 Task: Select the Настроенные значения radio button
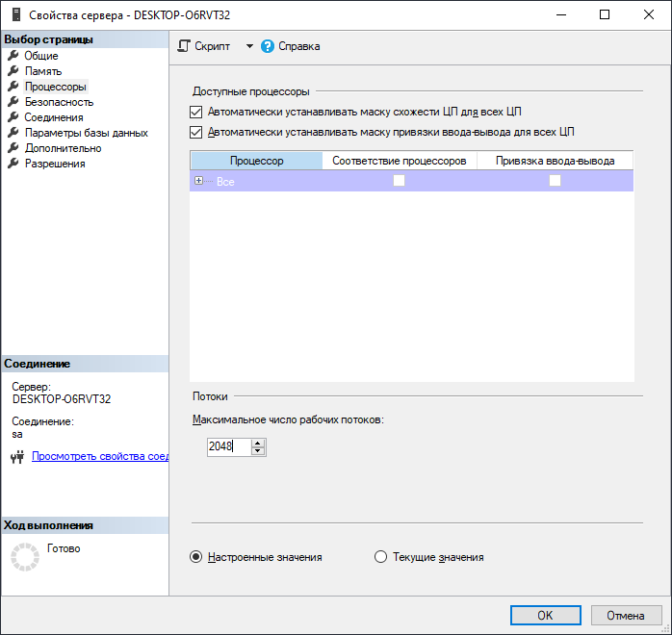[x=196, y=557]
